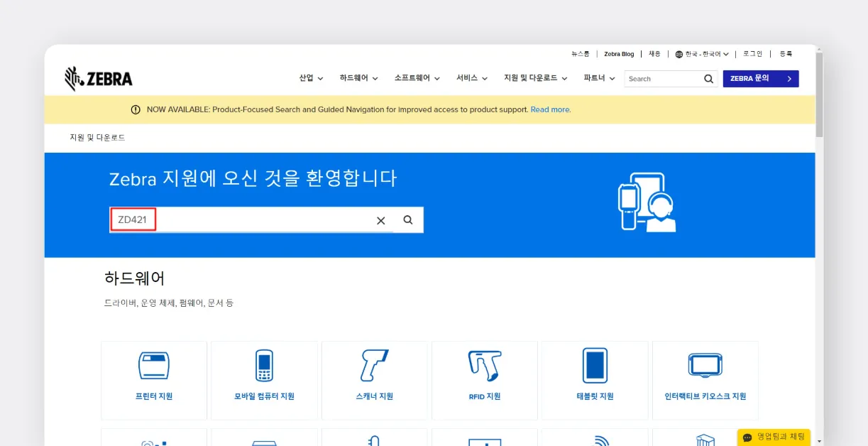Expand the 파트너 menu
The image size is (868, 446).
[x=600, y=78]
